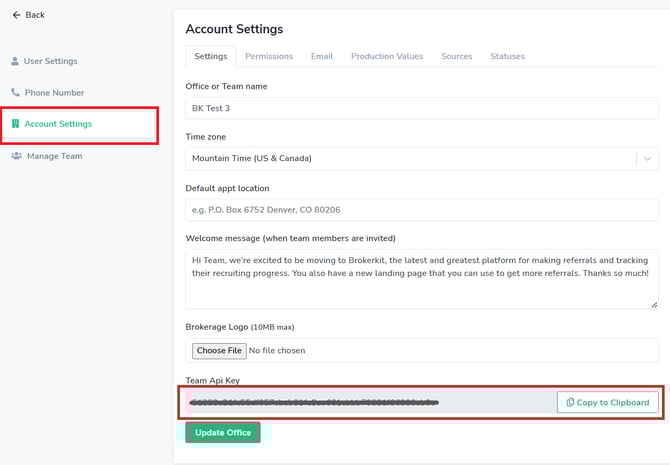Click the User Settings person icon

[x=15, y=61]
